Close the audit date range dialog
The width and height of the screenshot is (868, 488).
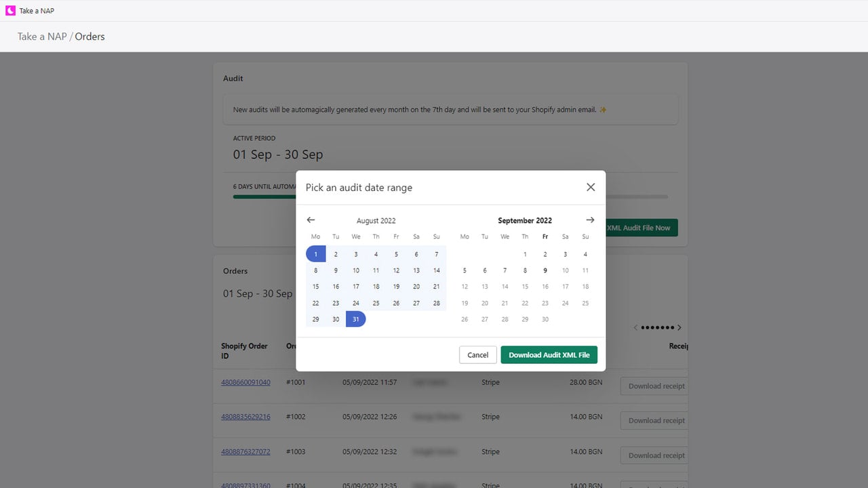click(591, 187)
